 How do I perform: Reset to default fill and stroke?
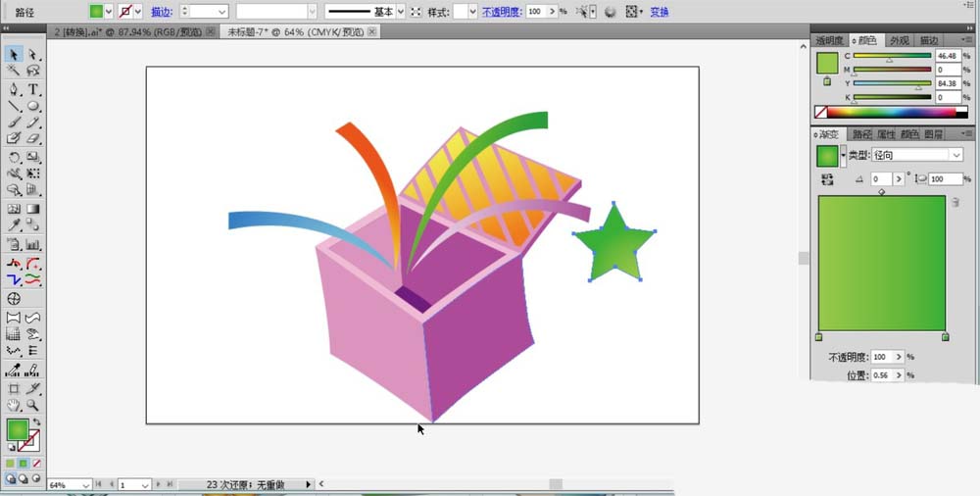[11, 448]
